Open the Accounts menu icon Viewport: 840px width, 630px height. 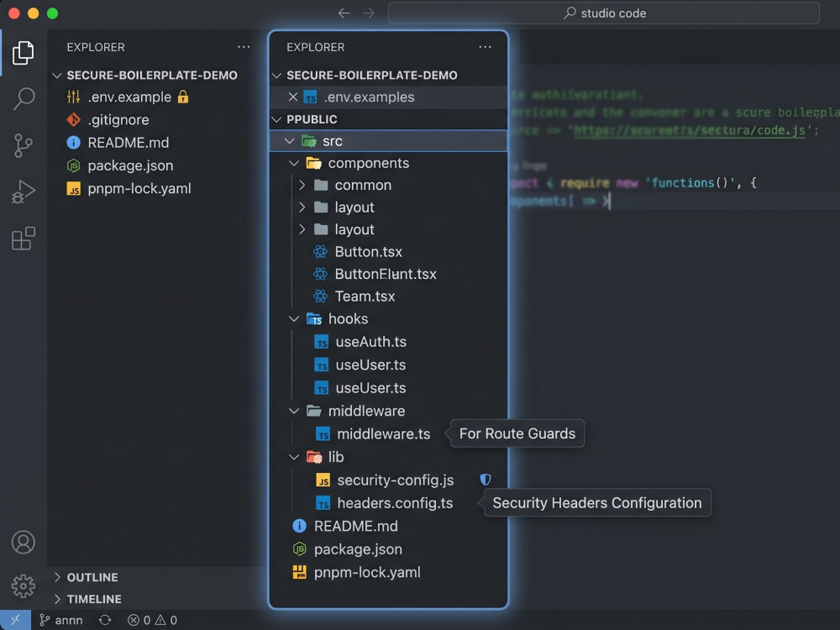pyautogui.click(x=23, y=542)
